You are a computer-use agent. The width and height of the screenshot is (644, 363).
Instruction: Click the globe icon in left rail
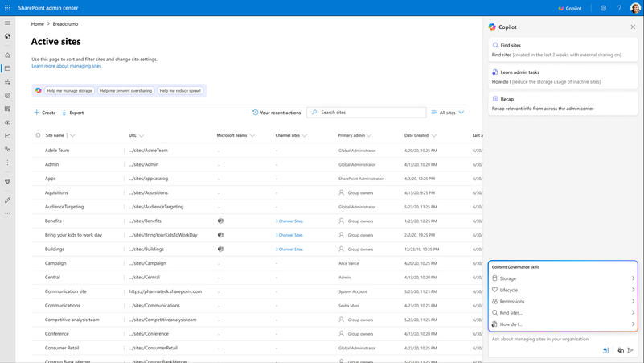[7, 36]
